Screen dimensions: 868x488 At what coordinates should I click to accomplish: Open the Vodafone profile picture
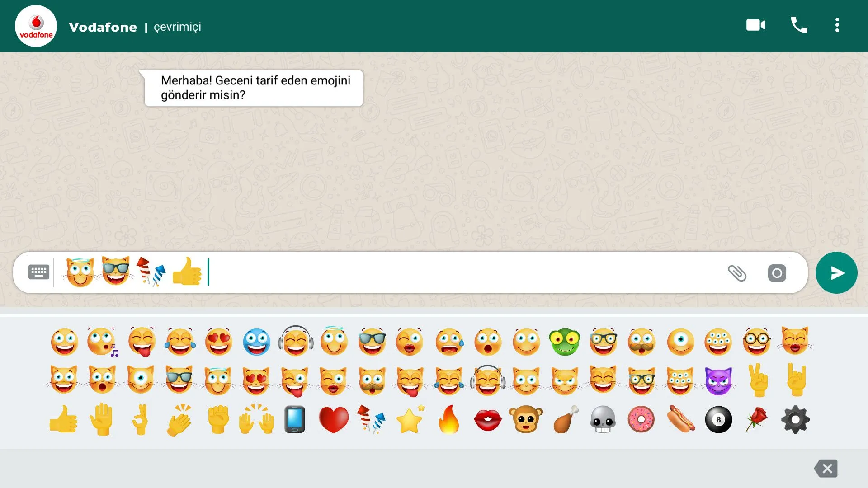(36, 26)
